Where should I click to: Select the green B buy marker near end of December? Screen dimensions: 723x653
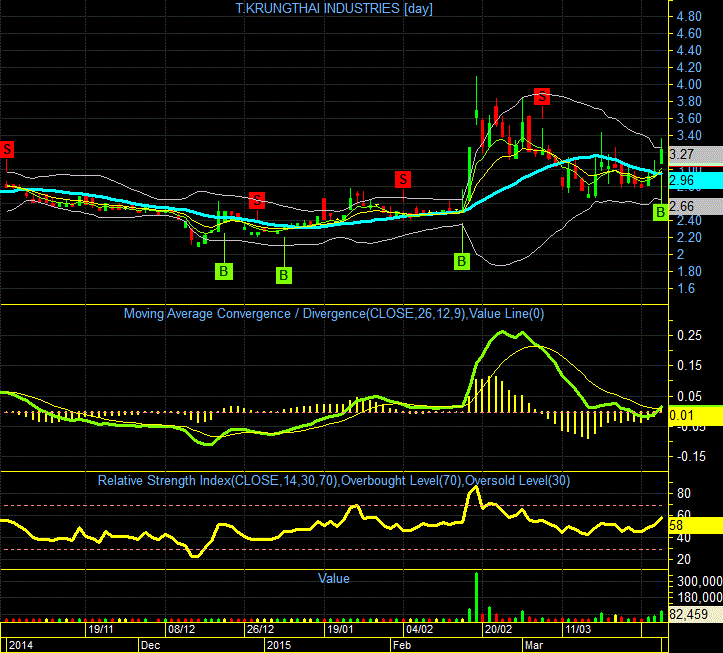tap(284, 275)
